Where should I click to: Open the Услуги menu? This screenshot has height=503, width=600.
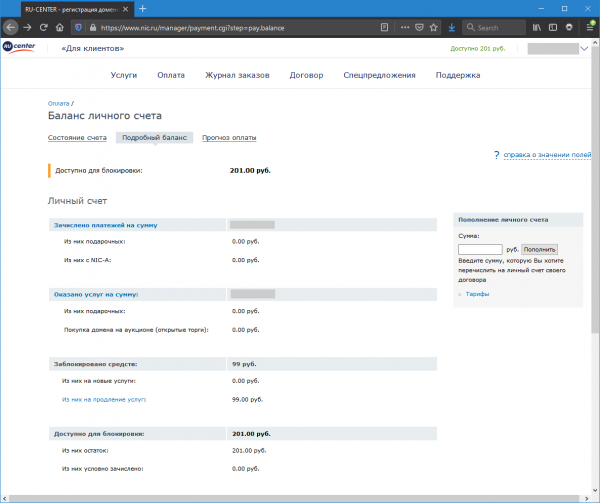click(124, 75)
